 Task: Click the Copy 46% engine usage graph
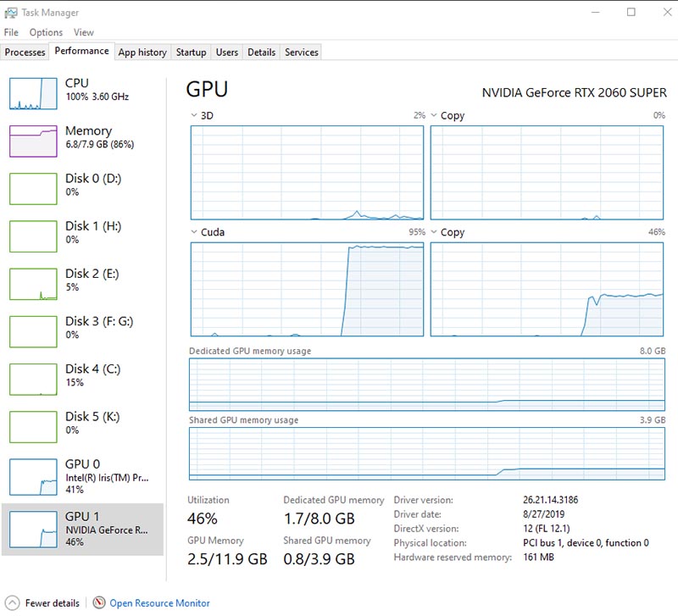(547, 289)
